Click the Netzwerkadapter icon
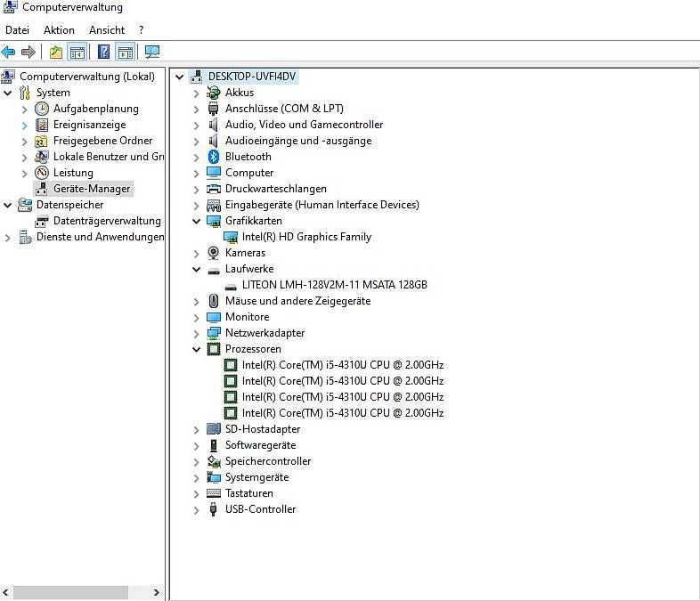 [214, 333]
